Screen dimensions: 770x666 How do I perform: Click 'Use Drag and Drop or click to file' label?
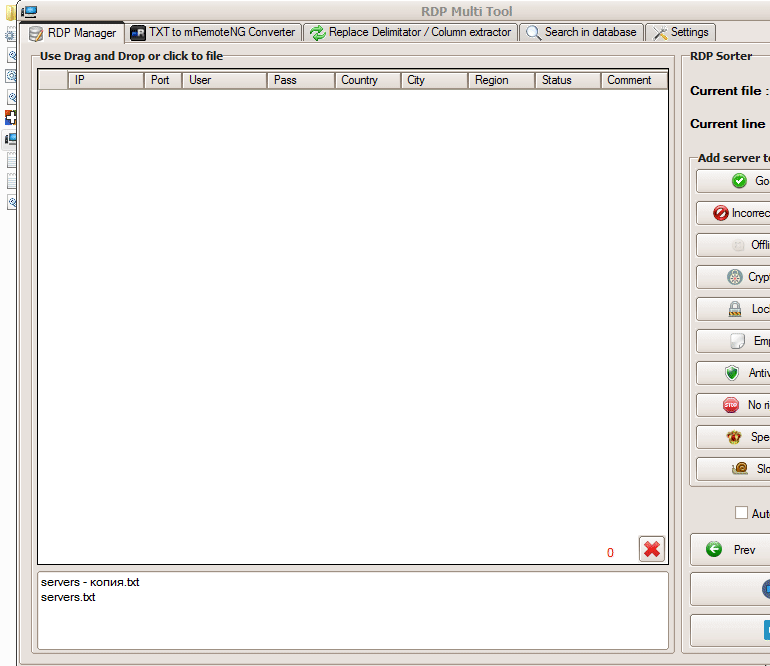[131, 56]
